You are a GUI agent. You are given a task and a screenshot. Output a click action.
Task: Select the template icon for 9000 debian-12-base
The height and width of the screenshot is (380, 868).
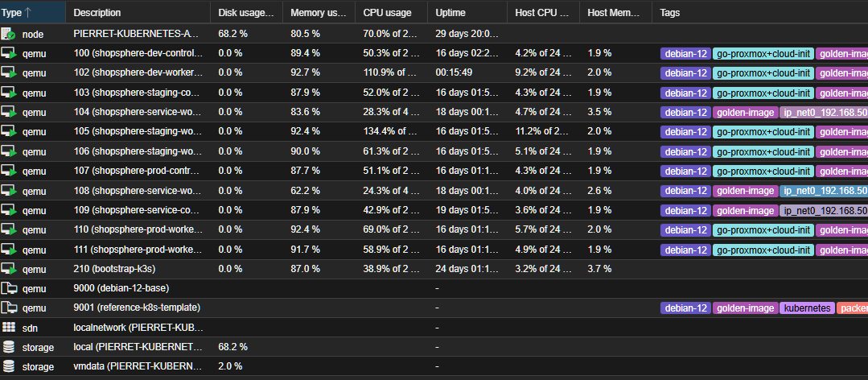click(8, 288)
